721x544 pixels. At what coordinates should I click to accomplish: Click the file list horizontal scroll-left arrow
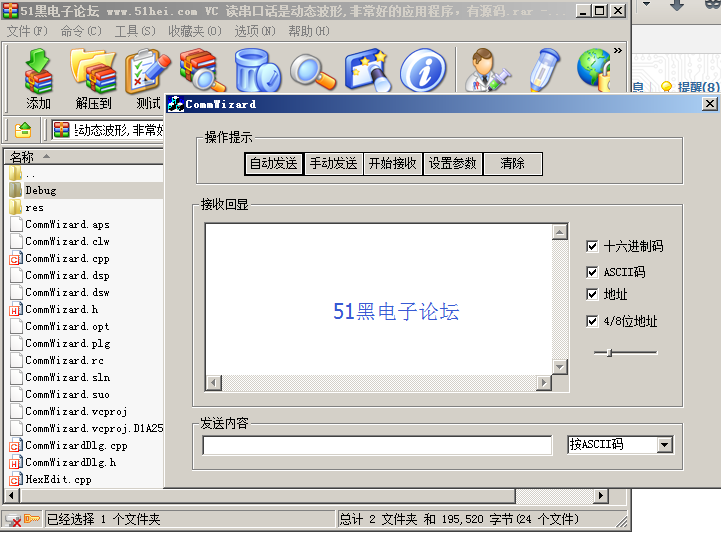pyautogui.click(x=11, y=496)
